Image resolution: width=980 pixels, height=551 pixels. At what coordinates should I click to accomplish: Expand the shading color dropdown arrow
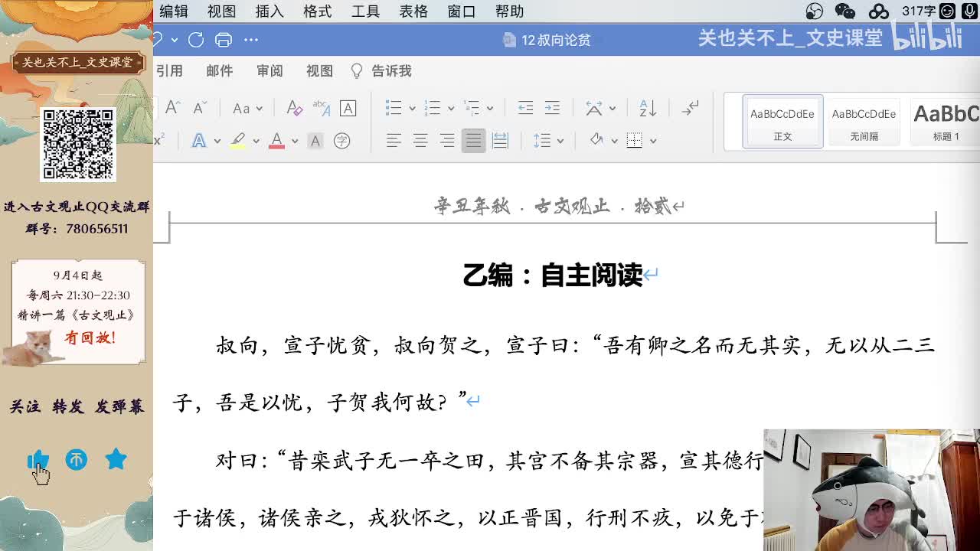pyautogui.click(x=614, y=142)
